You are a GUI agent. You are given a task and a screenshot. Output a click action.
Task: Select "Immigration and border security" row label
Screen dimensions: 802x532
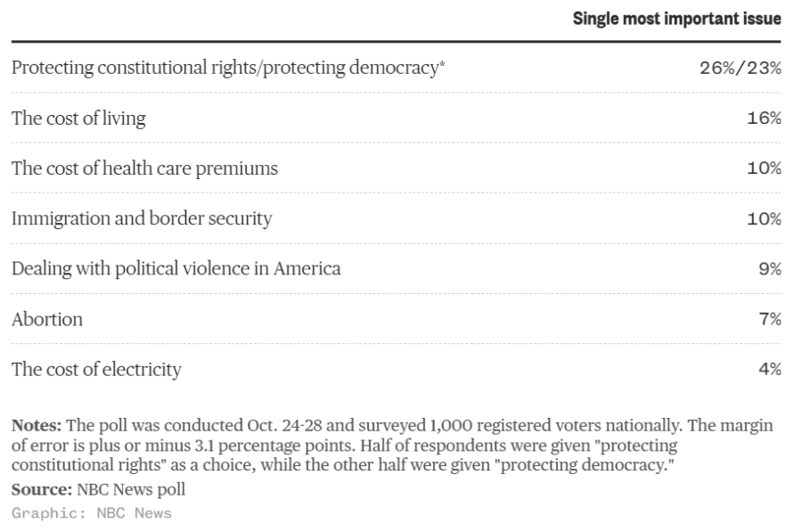click(x=142, y=218)
